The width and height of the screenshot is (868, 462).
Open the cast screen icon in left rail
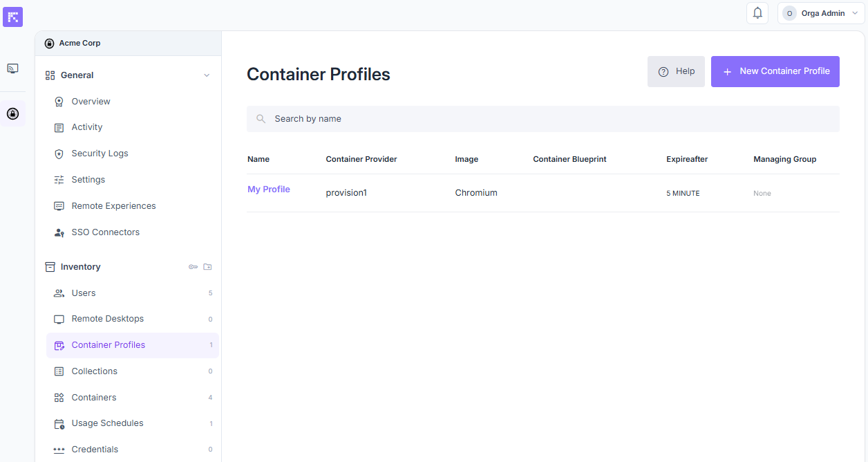click(x=12, y=68)
